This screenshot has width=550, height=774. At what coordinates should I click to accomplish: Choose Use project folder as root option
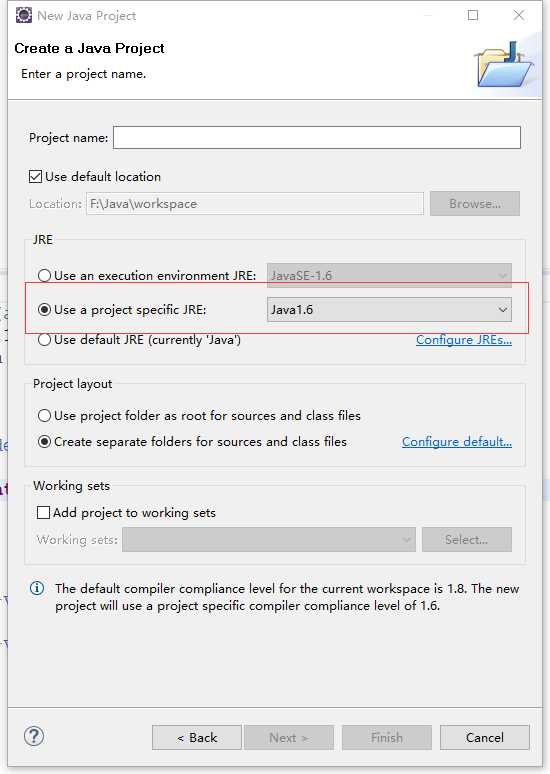point(44,416)
